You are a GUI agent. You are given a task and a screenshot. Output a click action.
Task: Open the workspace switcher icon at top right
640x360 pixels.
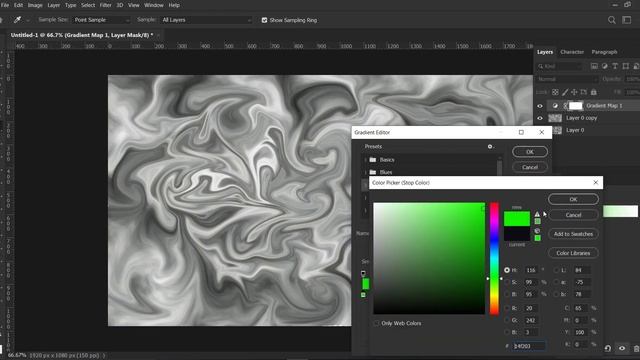coord(627,20)
